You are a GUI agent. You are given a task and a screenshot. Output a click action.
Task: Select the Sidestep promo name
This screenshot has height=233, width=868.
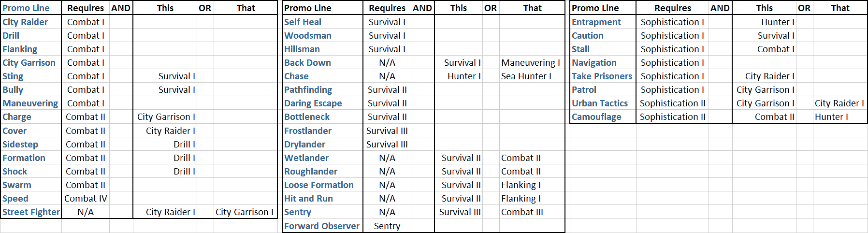point(20,144)
